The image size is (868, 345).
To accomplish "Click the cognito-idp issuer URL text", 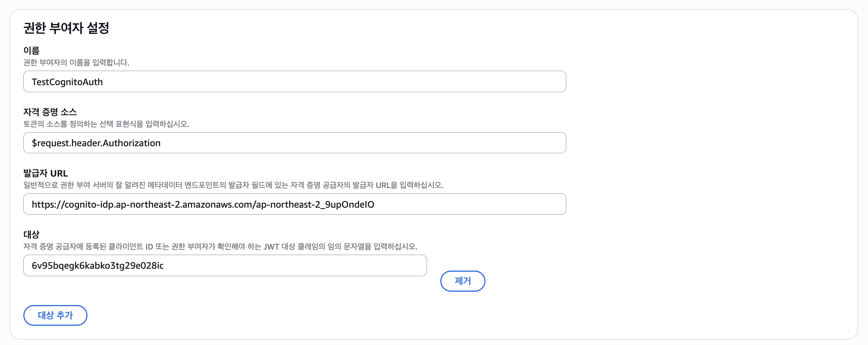I will pos(203,204).
